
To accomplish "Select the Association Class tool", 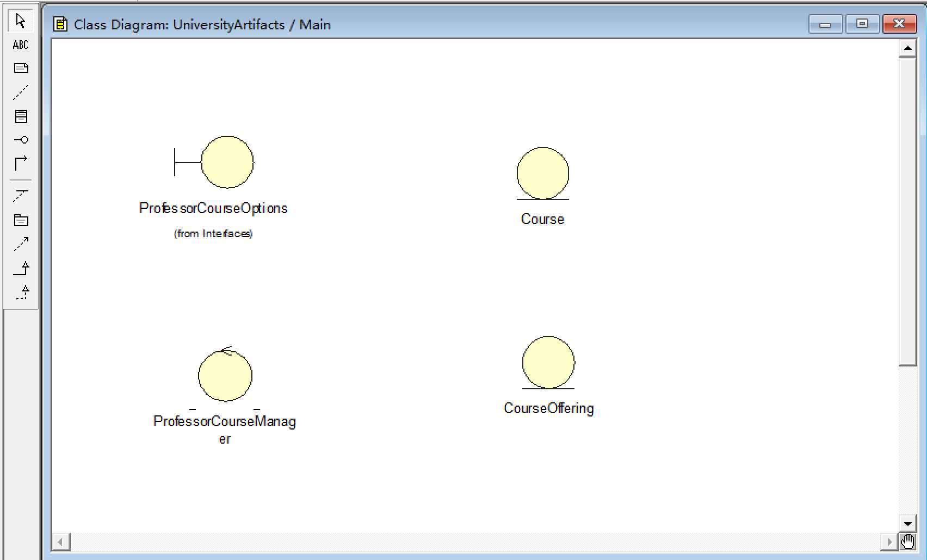I will 21,196.
